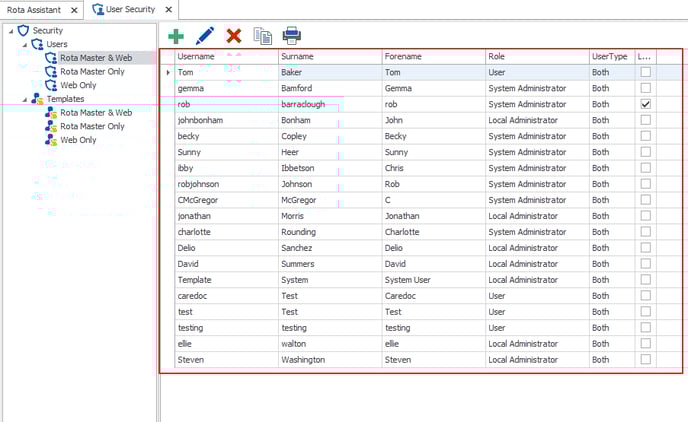The height and width of the screenshot is (422, 688).
Task: Toggle the checkbox in Sunny Heer's row
Action: tap(645, 152)
